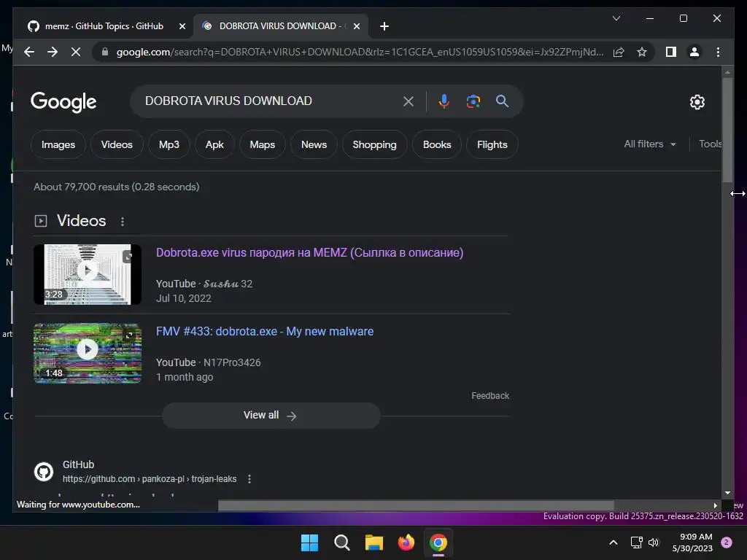Filter results by Maps

263,144
